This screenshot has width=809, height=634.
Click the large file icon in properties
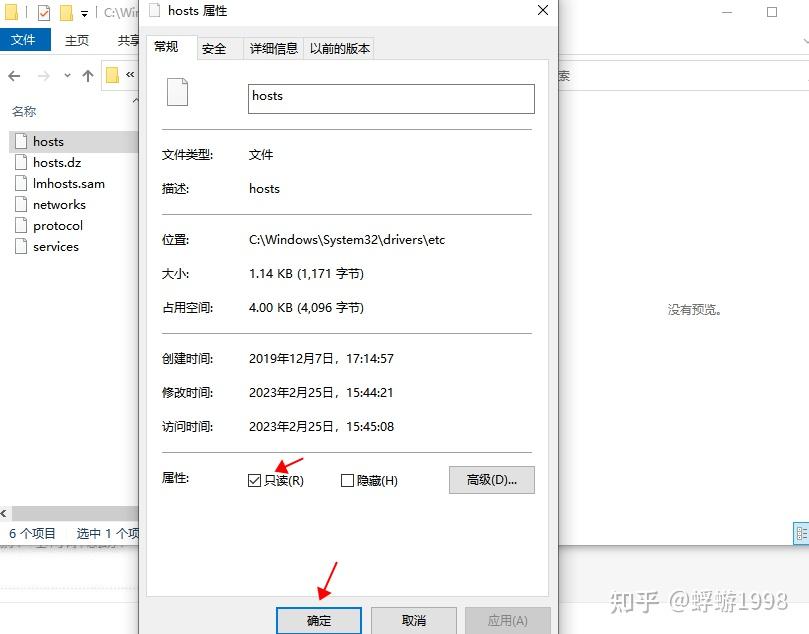point(177,92)
